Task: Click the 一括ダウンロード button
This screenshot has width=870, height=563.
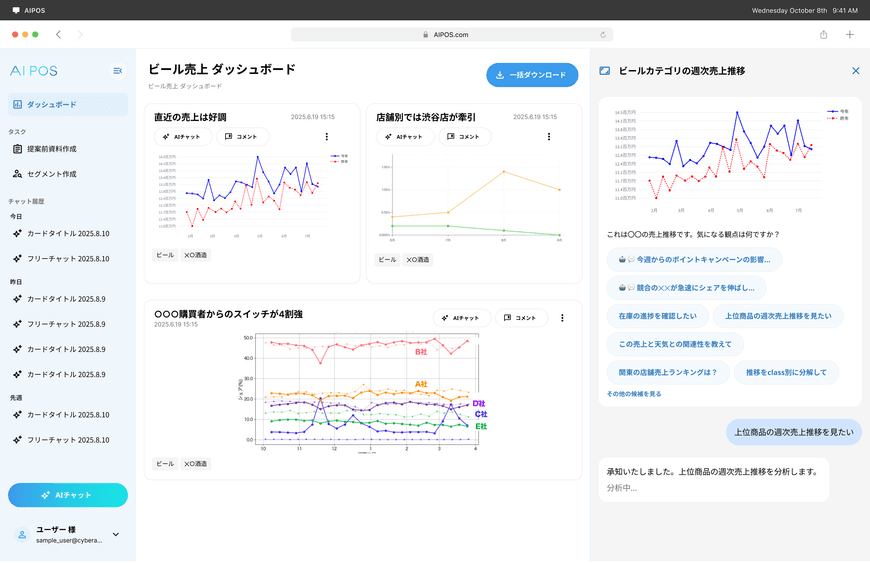Action: pyautogui.click(x=532, y=75)
